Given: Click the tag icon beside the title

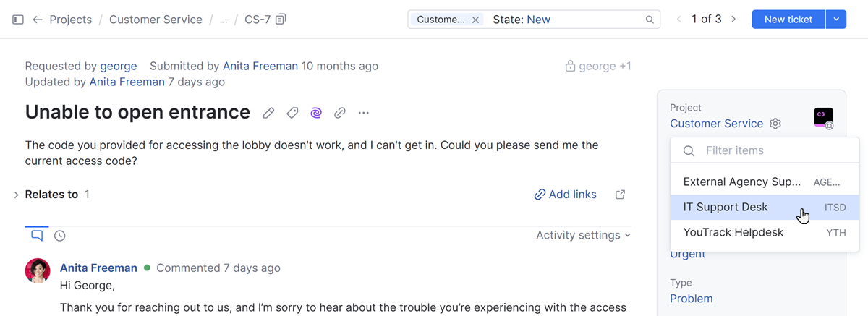Looking at the screenshot, I should [x=292, y=113].
